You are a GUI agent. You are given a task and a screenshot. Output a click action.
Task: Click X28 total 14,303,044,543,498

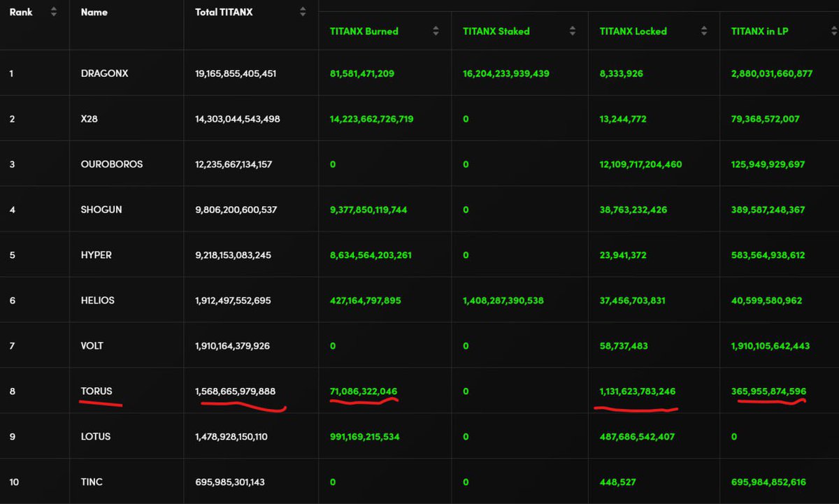[238, 119]
